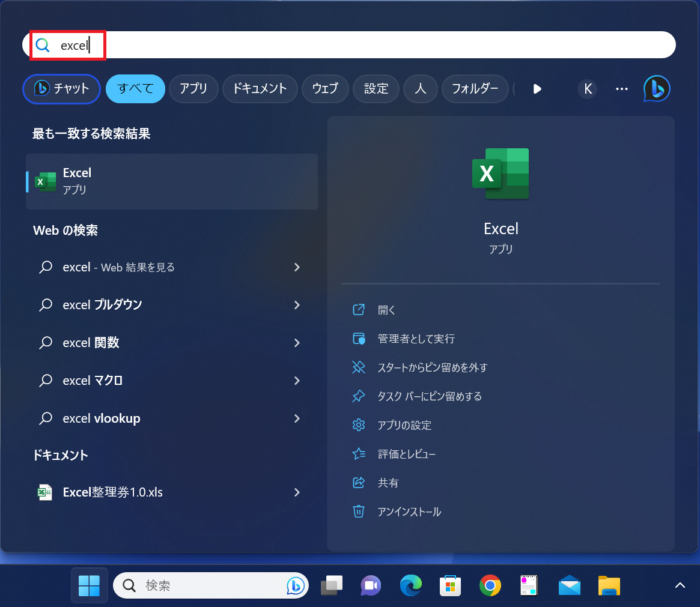
Task: Click the taskbar 検索 search field
Action: 211,585
